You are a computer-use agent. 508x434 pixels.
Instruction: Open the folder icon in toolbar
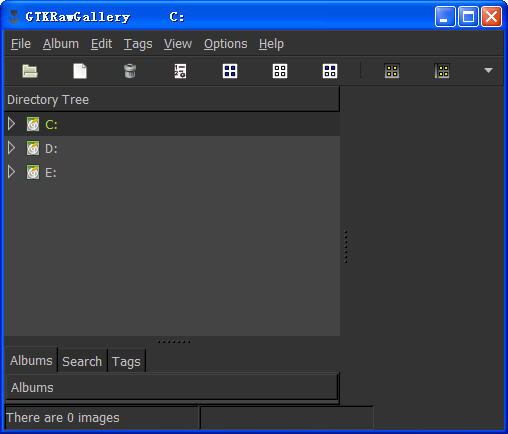[30, 71]
